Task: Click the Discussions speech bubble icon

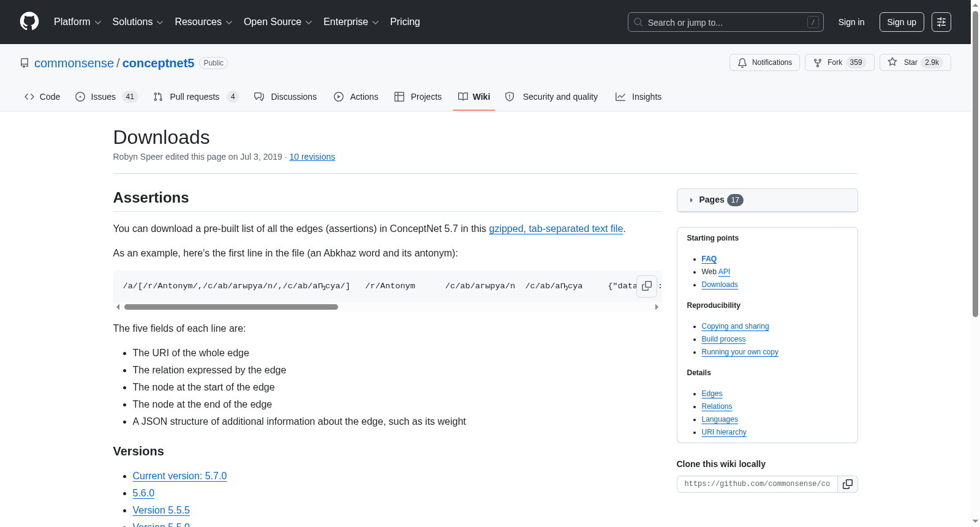Action: click(x=259, y=97)
